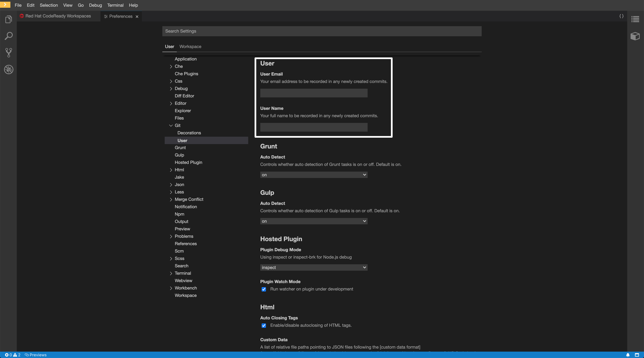
Task: Enable the Html Auto Closing Tags checkbox
Action: click(x=263, y=325)
